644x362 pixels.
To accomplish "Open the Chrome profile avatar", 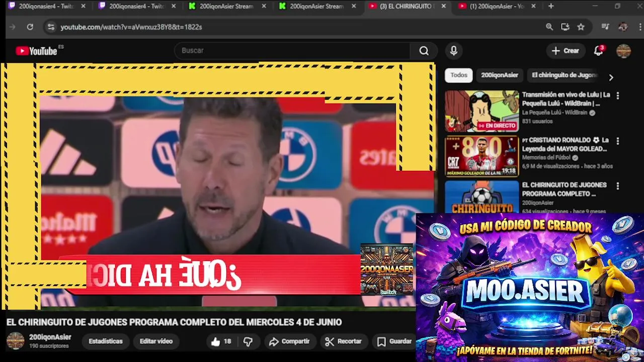I will pos(623,27).
